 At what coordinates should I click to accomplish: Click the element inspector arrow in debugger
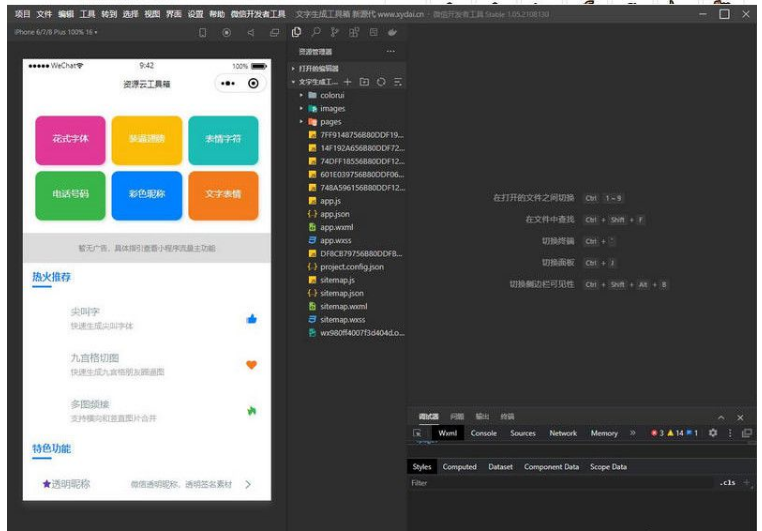click(418, 433)
